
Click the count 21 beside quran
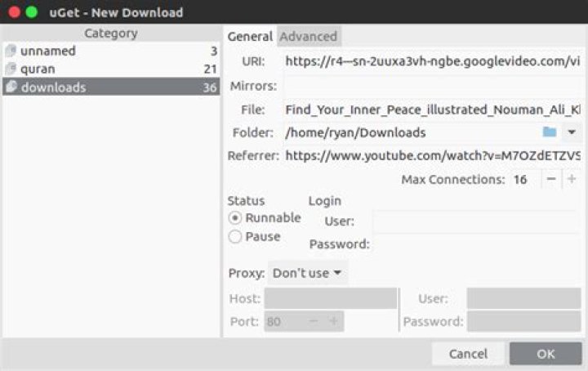pos(210,69)
